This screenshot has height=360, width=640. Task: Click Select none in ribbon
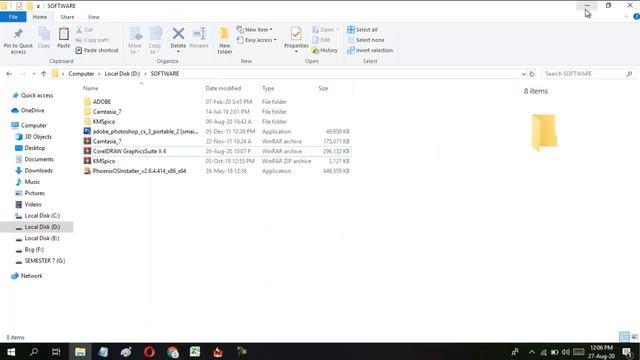(365, 40)
